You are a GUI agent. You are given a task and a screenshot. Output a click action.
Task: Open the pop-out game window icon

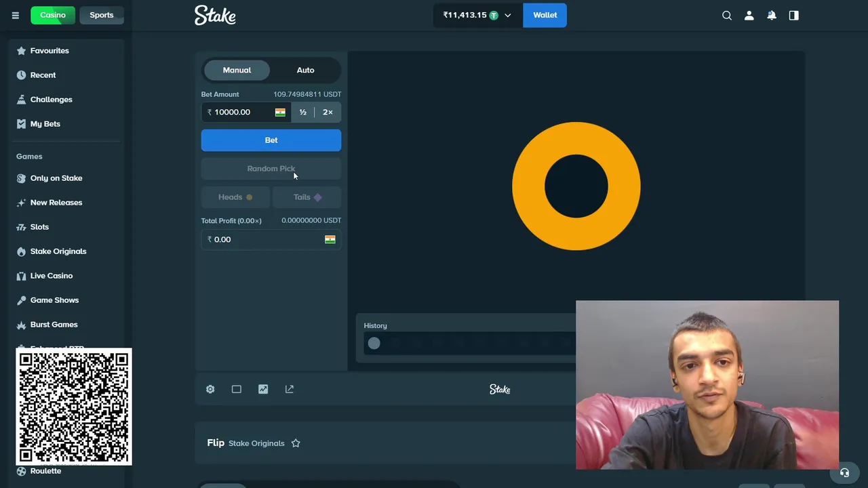[x=290, y=389]
